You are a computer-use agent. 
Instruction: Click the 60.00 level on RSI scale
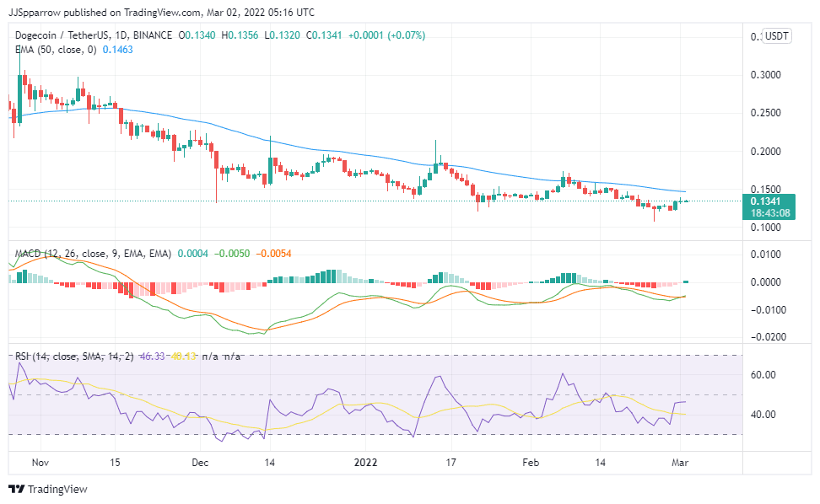tap(763, 375)
